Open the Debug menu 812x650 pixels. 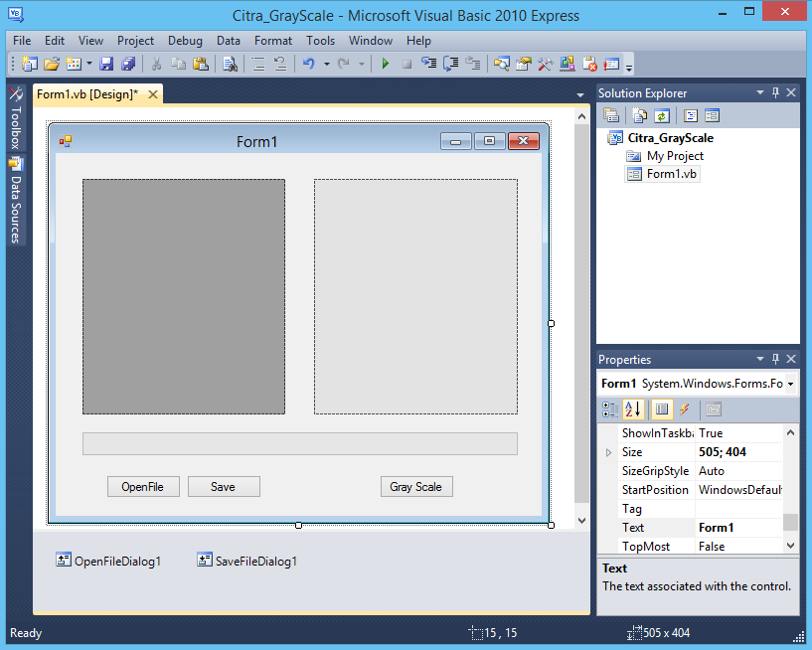[185, 41]
